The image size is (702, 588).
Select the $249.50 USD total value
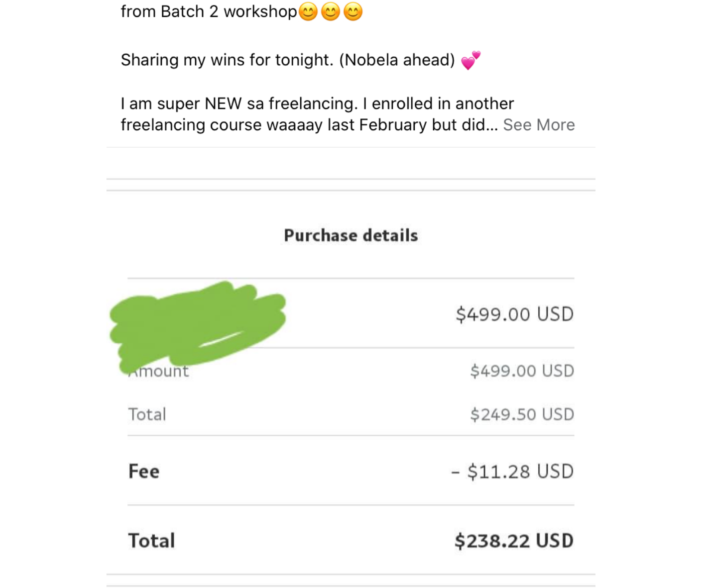click(522, 414)
